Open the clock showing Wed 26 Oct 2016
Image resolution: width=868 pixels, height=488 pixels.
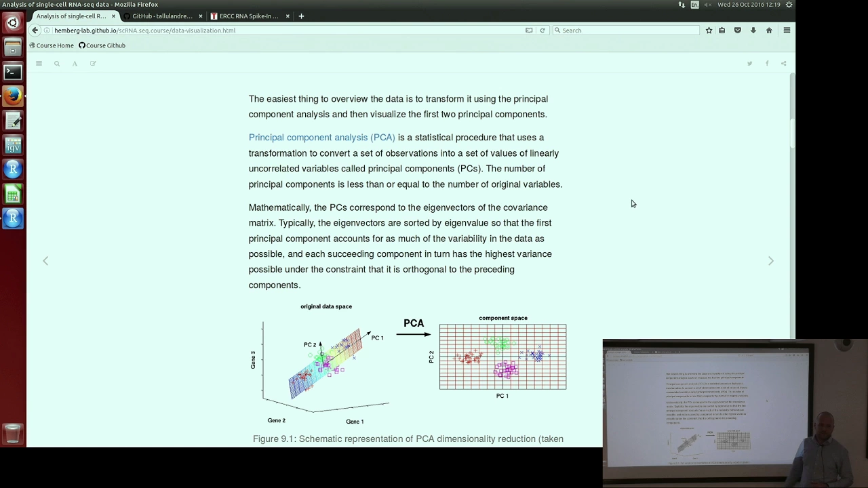click(x=749, y=5)
